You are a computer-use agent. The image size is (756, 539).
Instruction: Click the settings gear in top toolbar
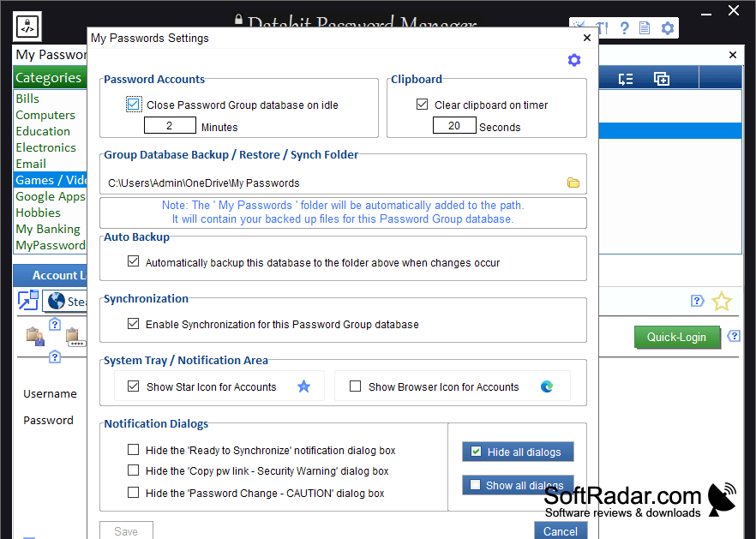[667, 28]
